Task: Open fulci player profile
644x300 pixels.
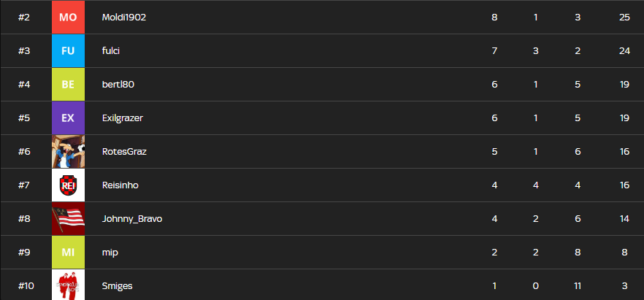Action: point(112,50)
